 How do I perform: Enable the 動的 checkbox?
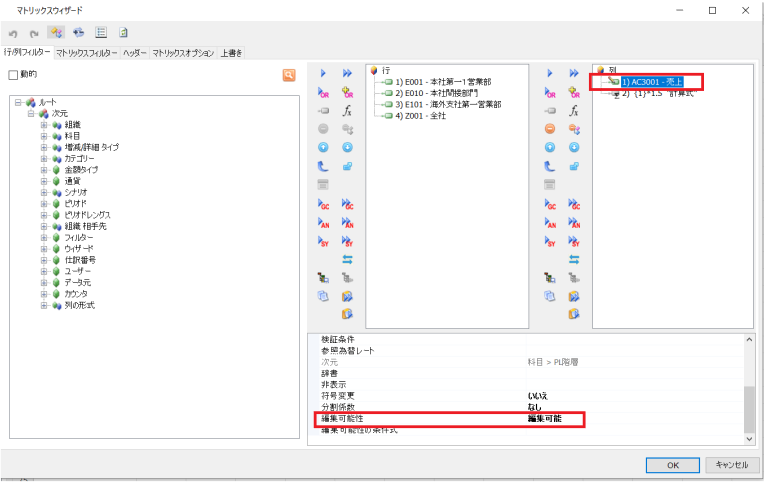coord(14,75)
